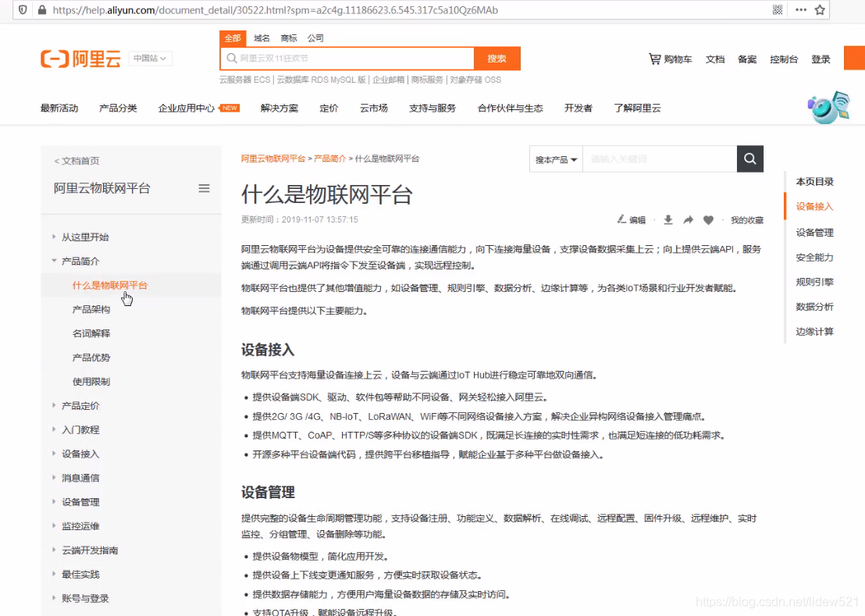This screenshot has height=616, width=865.
Task: Click the padlock site security icon
Action: click(x=42, y=10)
